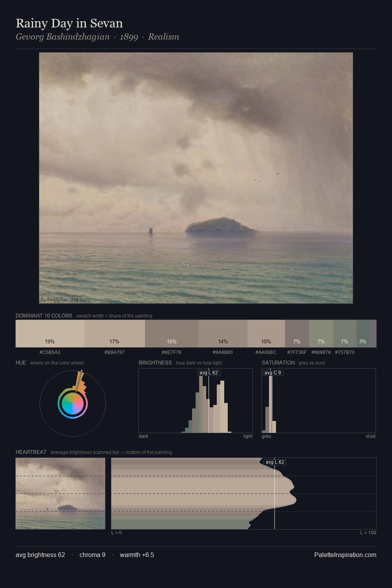Click hex code #757B70
Image resolution: width=392 pixels, height=588 pixels.
pos(345,352)
